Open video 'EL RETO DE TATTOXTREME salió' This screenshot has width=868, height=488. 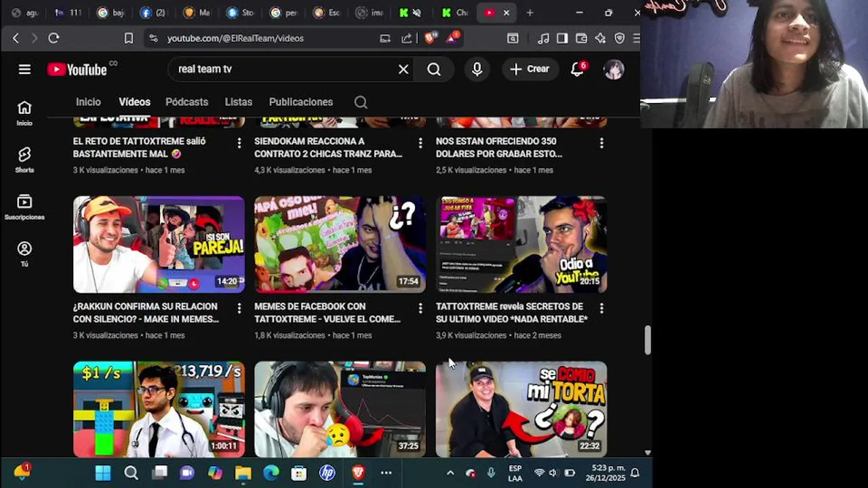pos(139,148)
